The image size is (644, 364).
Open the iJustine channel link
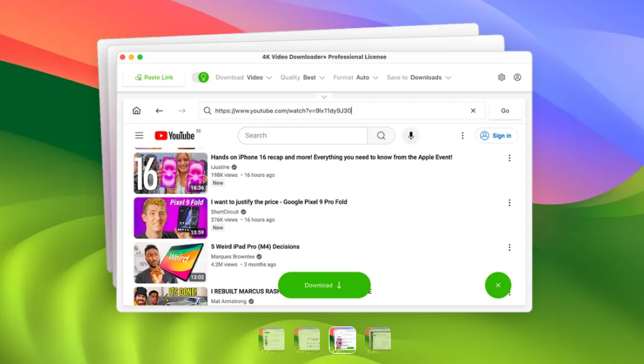pos(220,167)
